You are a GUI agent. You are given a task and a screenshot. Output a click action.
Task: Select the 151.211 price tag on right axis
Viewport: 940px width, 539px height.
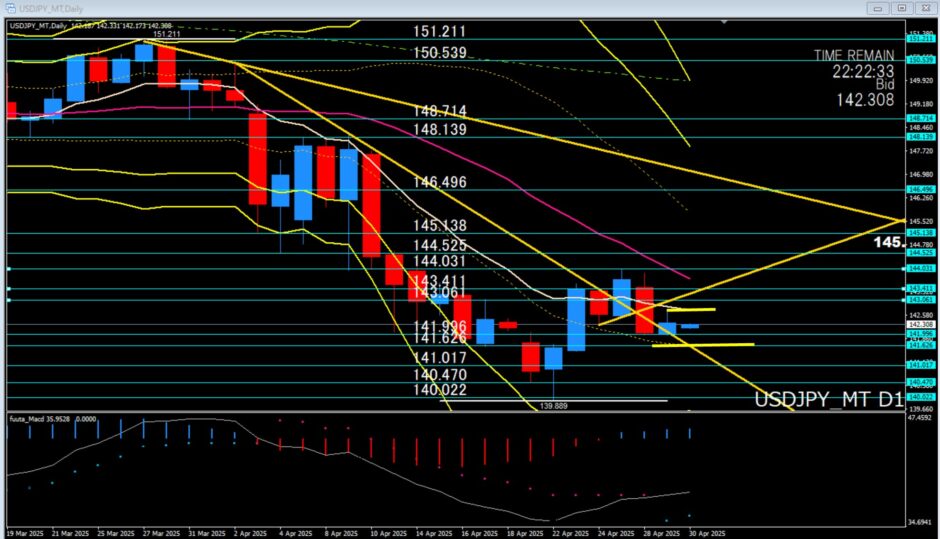(x=920, y=37)
